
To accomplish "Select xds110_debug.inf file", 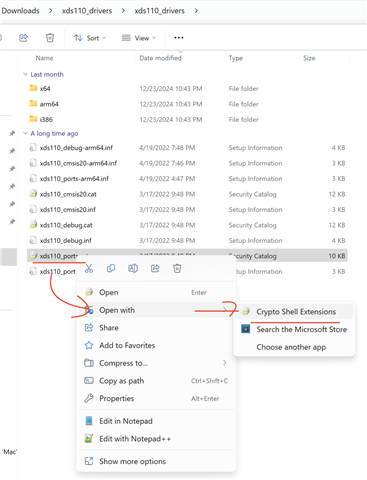I will point(66,240).
